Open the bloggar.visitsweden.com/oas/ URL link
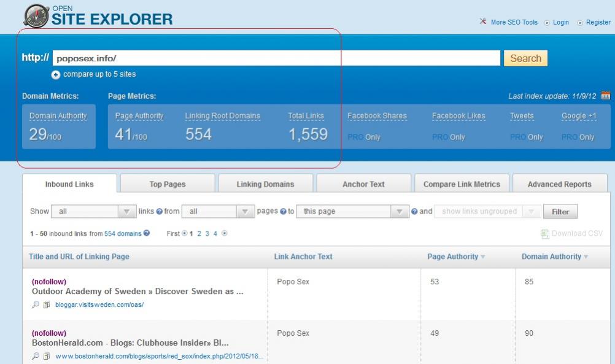615x364 pixels. [99, 304]
